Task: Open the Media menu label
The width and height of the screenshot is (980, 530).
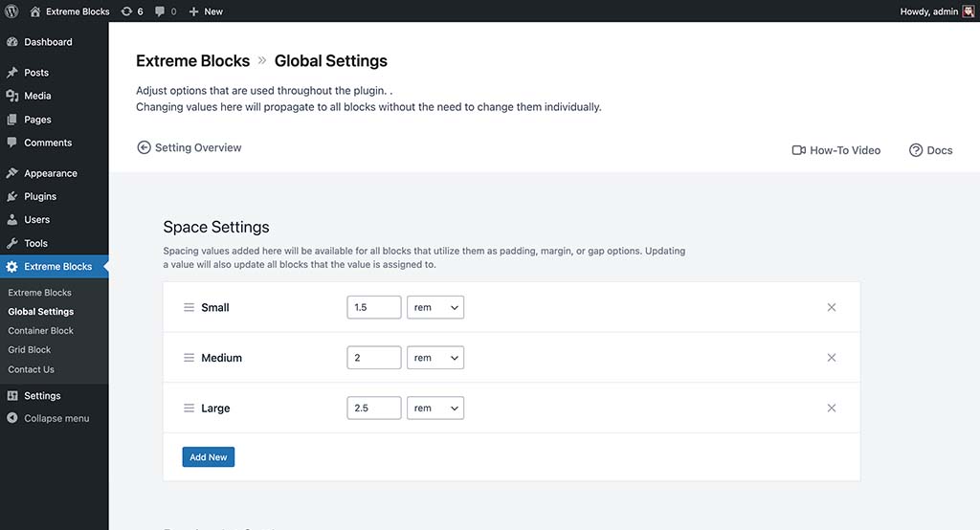Action: pyautogui.click(x=37, y=96)
